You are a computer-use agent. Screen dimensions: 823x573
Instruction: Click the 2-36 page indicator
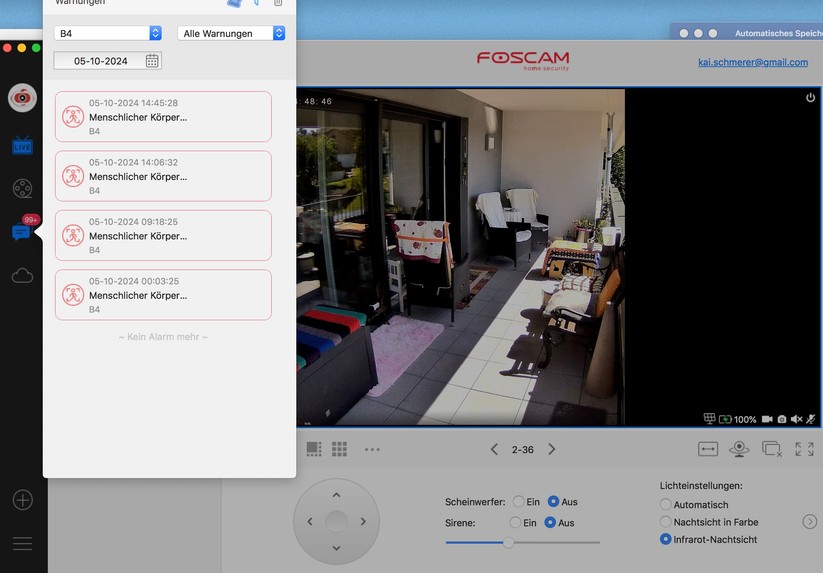[523, 450]
